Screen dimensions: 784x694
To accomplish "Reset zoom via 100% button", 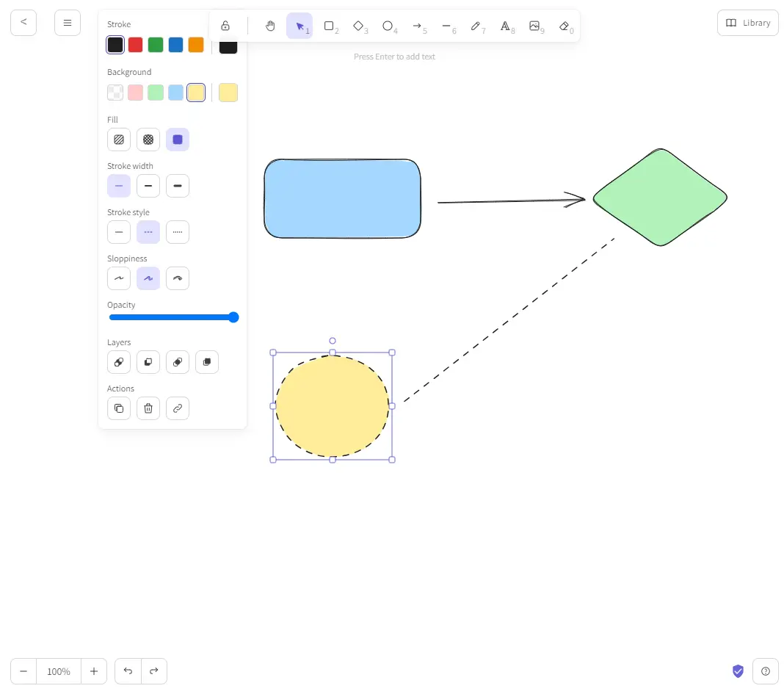I will pos(59,671).
